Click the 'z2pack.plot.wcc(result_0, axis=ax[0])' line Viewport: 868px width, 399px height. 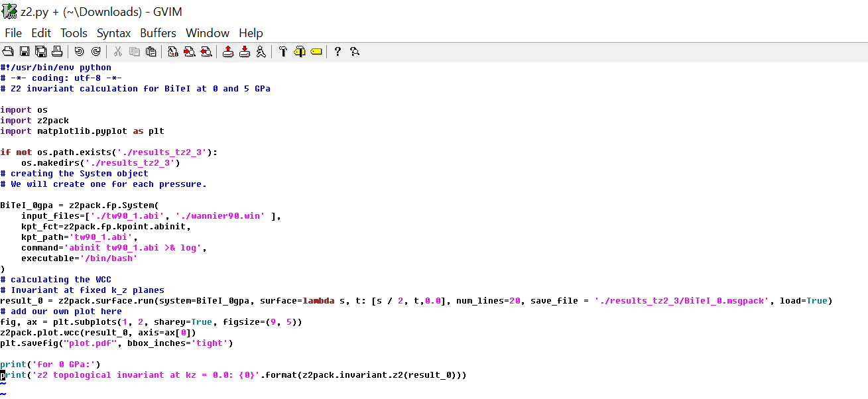click(98, 333)
